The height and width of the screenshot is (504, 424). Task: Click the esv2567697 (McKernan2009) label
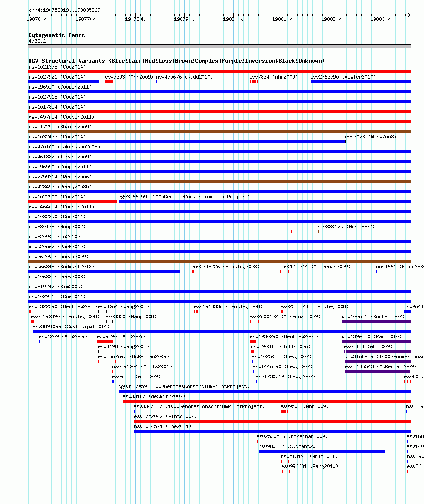pos(133,356)
